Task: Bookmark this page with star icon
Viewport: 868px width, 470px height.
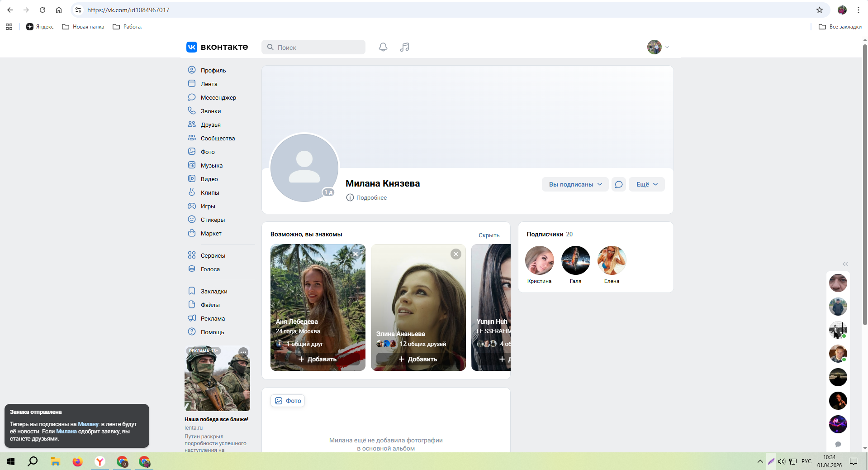Action: tap(820, 10)
